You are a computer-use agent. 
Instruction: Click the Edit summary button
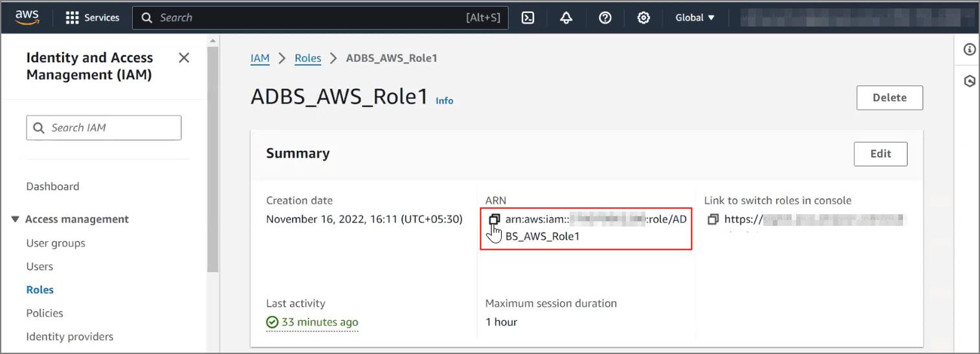point(880,154)
